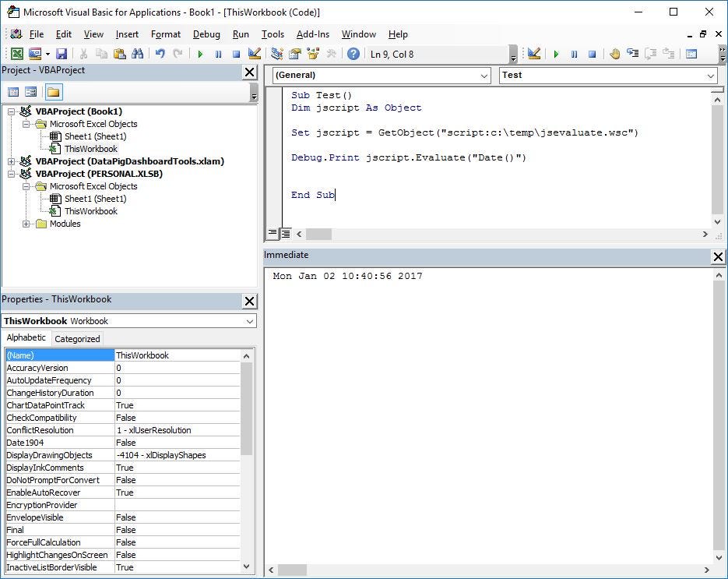Expand VBAProject (DataPigDashboardTools.xlam) node
Screen dimensions: 728x579
11,161
